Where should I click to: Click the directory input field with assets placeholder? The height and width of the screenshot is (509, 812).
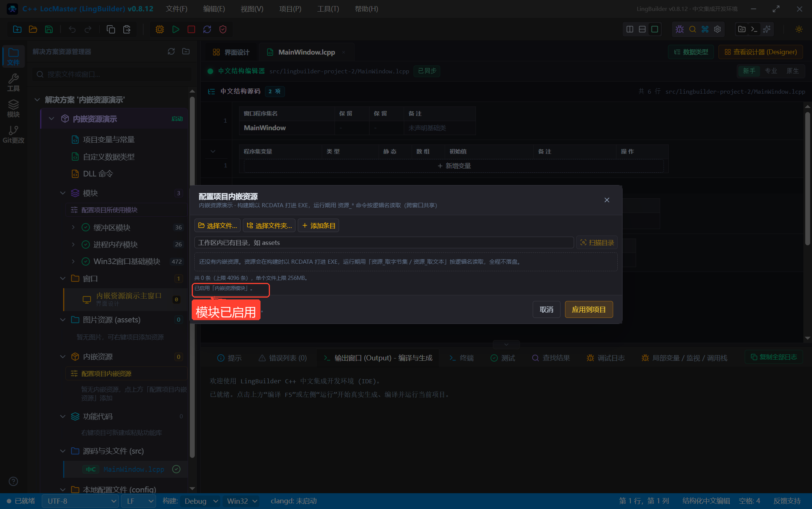coord(384,243)
